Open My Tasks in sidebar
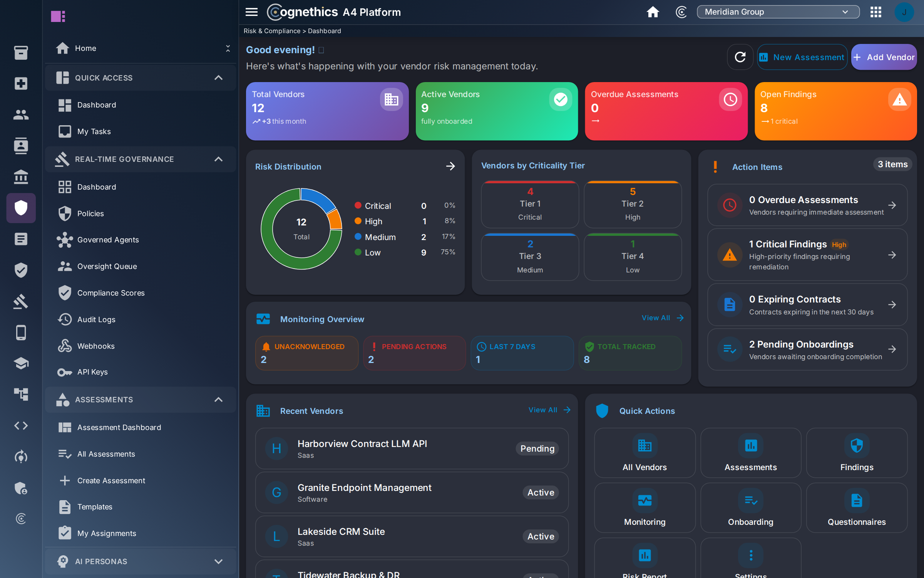Image resolution: width=924 pixels, height=578 pixels. pyautogui.click(x=140, y=131)
